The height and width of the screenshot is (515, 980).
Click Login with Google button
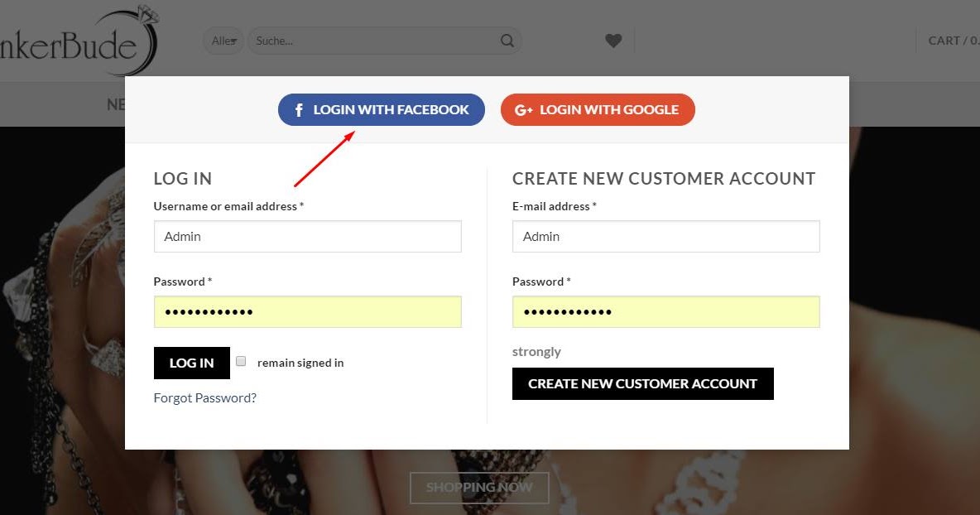click(x=598, y=109)
